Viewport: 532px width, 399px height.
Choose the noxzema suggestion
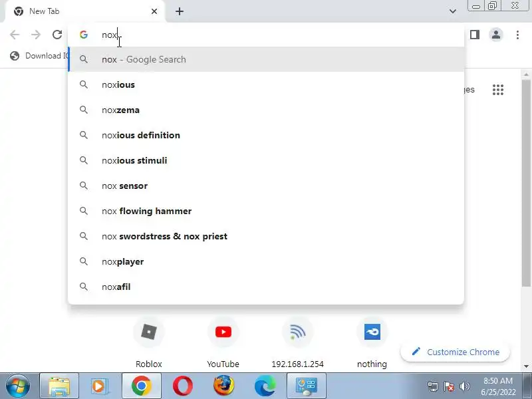coord(266,110)
